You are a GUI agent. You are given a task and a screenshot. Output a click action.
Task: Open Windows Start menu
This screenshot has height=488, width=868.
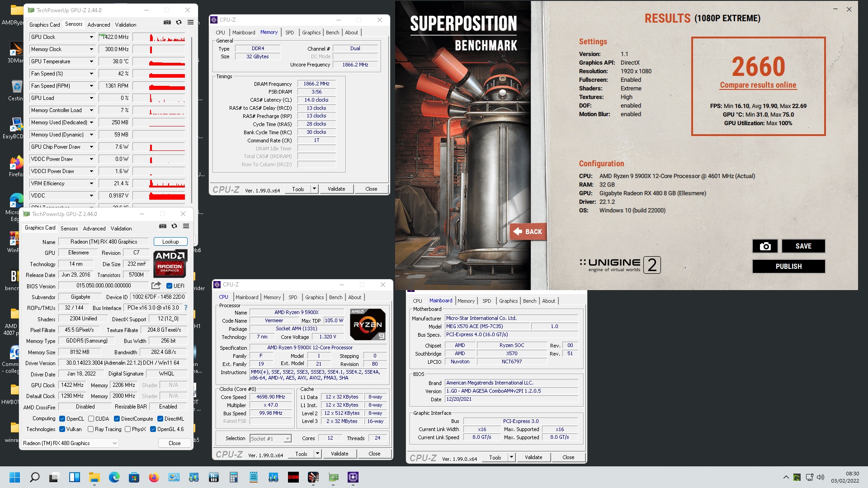(15, 477)
